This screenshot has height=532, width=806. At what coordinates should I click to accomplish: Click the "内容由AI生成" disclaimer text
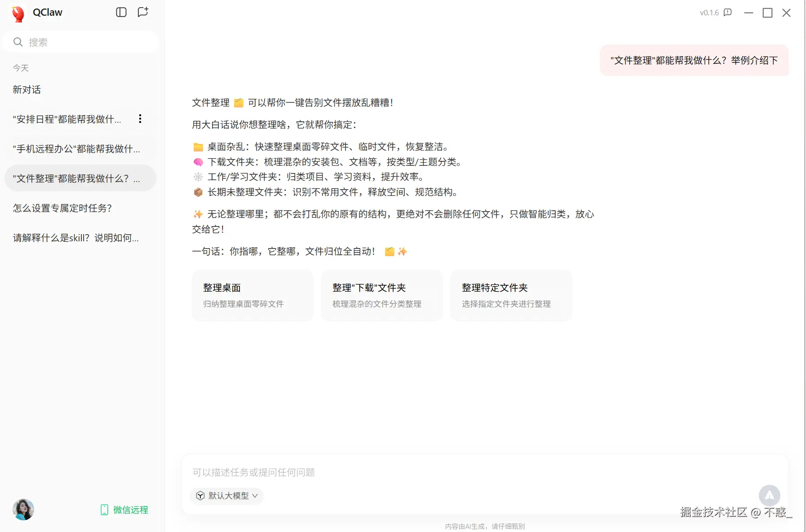485,526
